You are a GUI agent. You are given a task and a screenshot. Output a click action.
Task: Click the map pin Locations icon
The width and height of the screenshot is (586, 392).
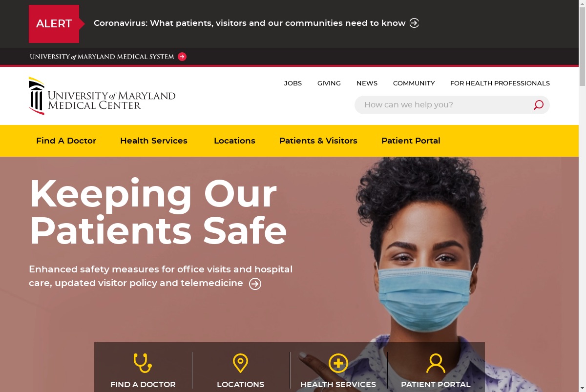[x=240, y=363]
